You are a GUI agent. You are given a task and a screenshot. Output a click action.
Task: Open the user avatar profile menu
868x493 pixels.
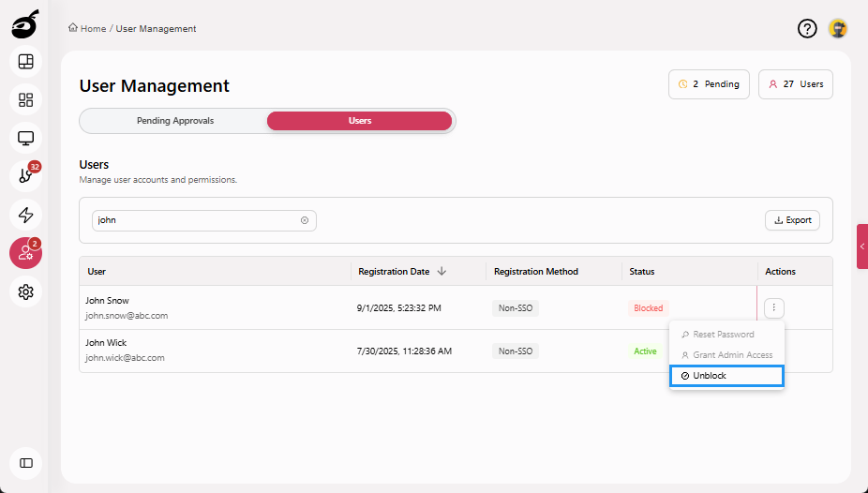coord(838,28)
